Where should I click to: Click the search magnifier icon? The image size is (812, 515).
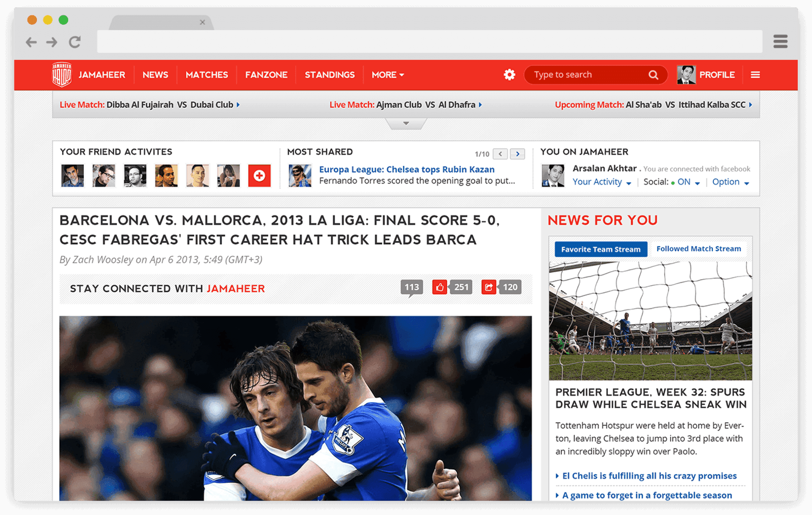(x=653, y=75)
